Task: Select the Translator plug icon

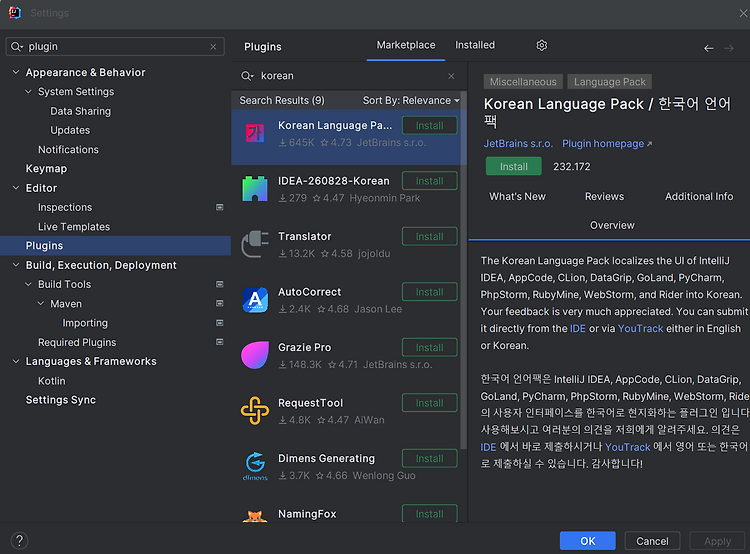Action: (x=255, y=244)
